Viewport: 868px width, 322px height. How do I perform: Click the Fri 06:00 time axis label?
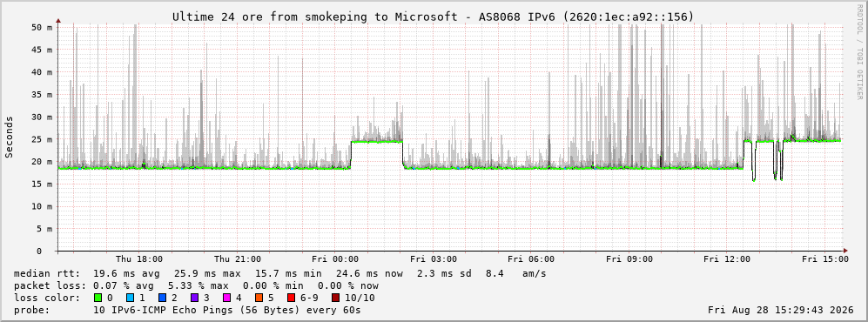pos(531,259)
